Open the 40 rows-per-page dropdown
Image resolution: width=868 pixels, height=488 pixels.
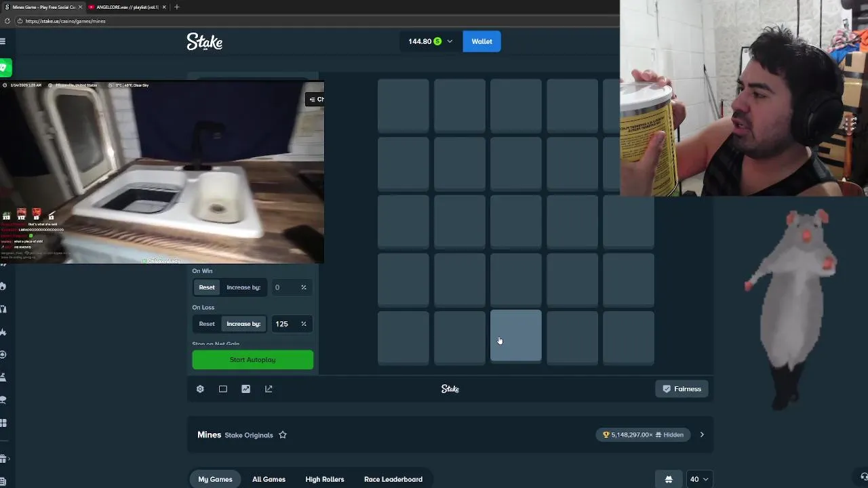pos(699,479)
